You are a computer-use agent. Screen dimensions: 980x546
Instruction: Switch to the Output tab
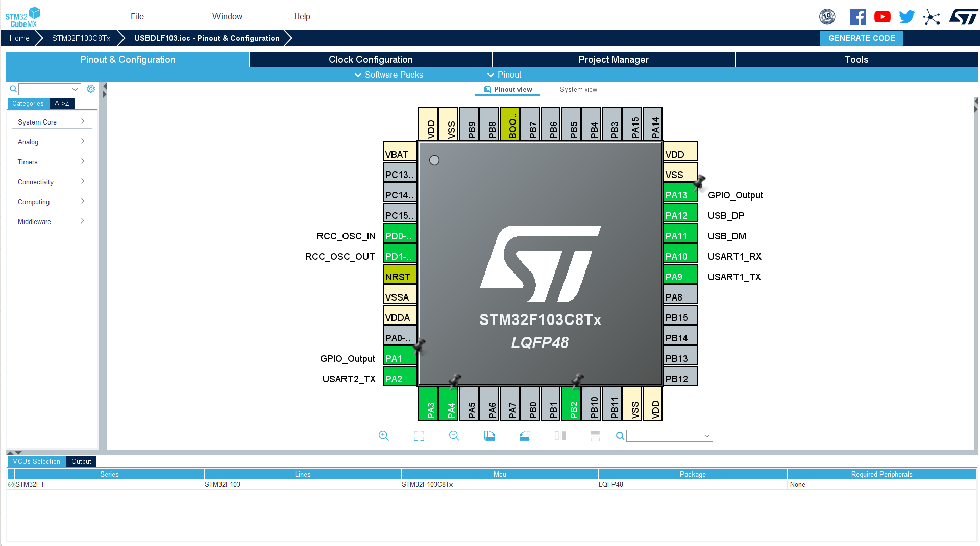pos(81,461)
